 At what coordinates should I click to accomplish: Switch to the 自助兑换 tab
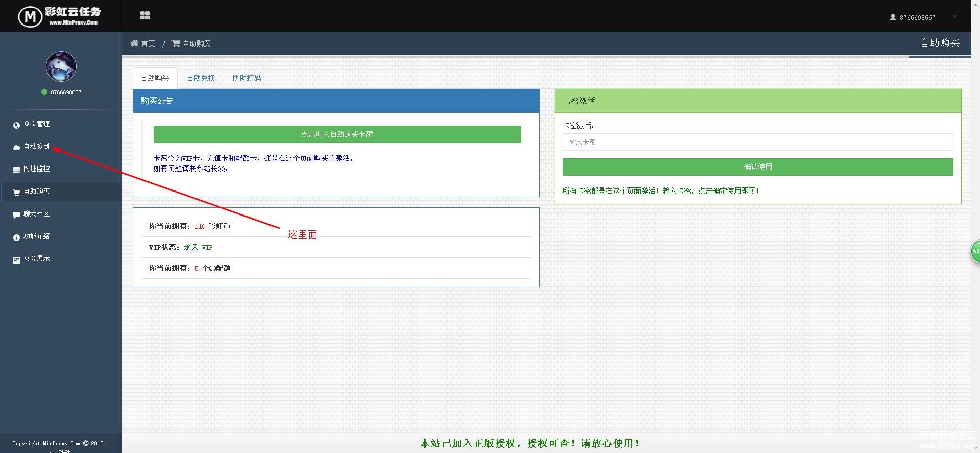201,78
